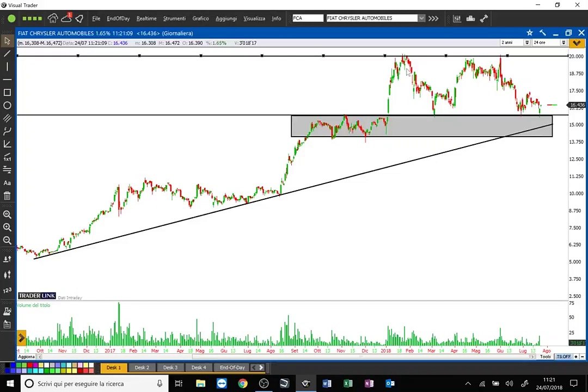Open the security name dropdown arrow
The width and height of the screenshot is (588, 392).
tap(421, 18)
